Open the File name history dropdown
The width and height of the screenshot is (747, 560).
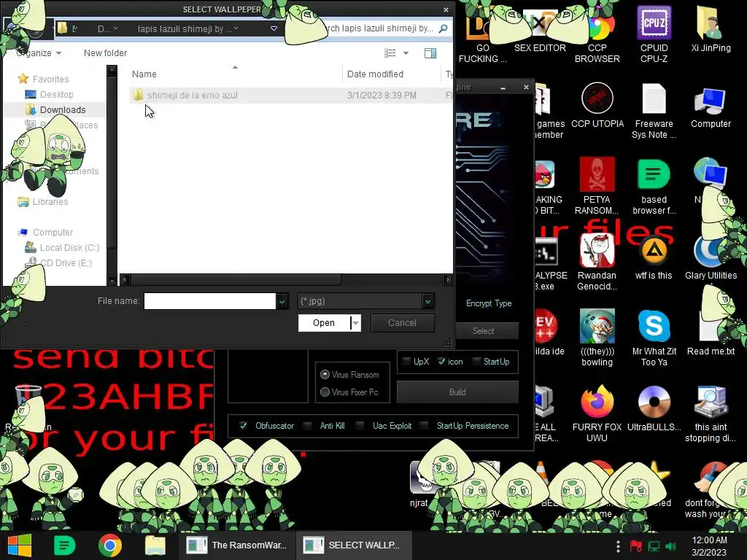[x=282, y=301]
